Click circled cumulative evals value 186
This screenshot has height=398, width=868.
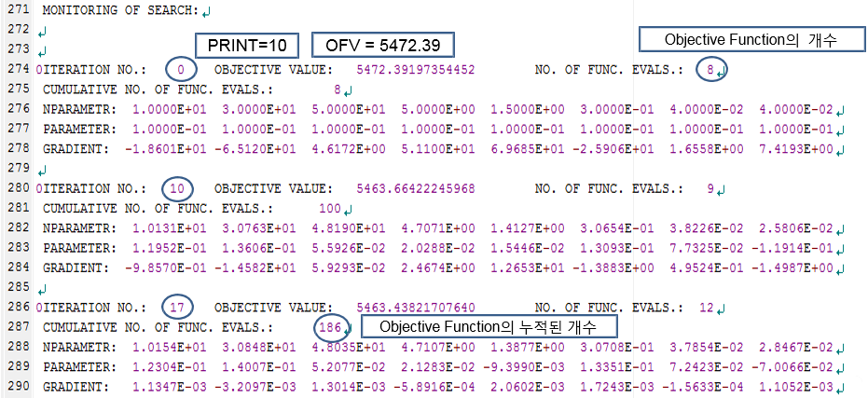(x=331, y=327)
